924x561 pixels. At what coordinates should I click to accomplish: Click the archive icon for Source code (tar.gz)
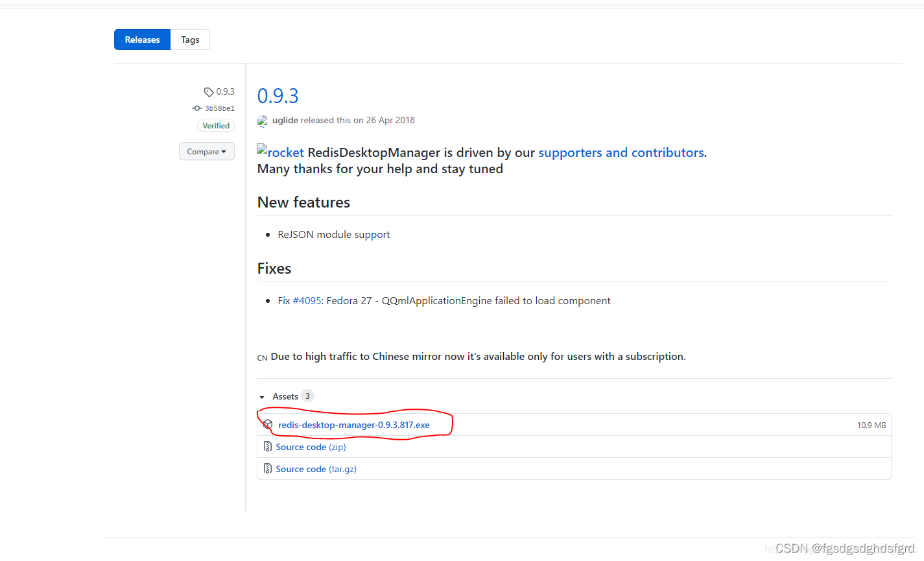[x=268, y=469]
